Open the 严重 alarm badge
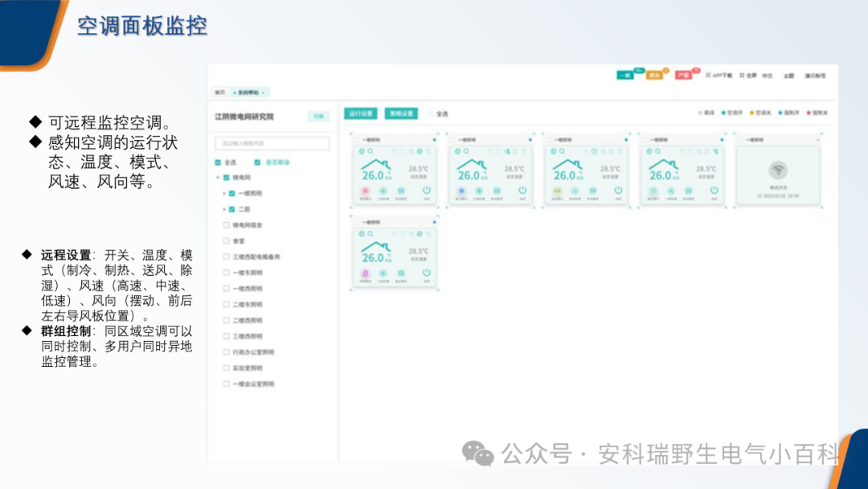The image size is (868, 489). [x=683, y=76]
